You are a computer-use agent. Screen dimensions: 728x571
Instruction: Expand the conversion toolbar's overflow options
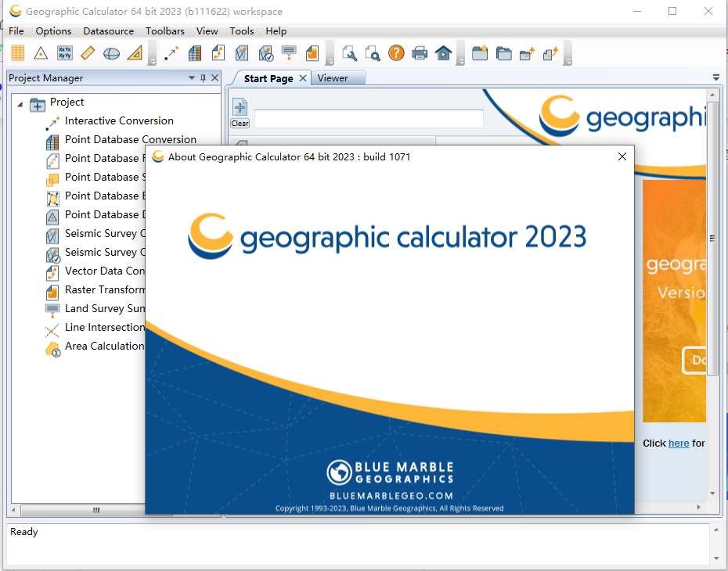(x=330, y=61)
